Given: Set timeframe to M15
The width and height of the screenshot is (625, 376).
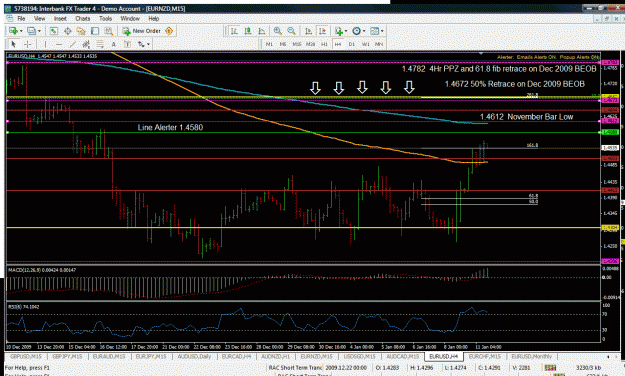Looking at the screenshot, I should (297, 44).
